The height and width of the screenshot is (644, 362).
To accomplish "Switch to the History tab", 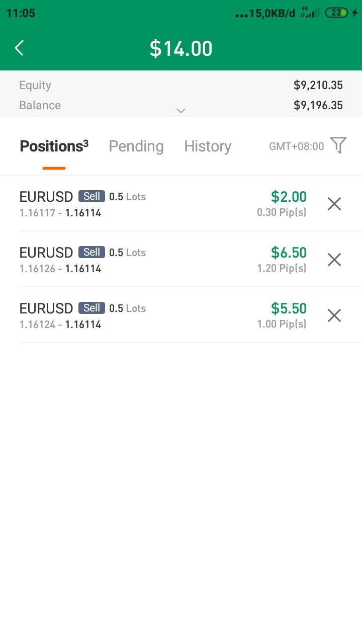I will click(x=208, y=146).
